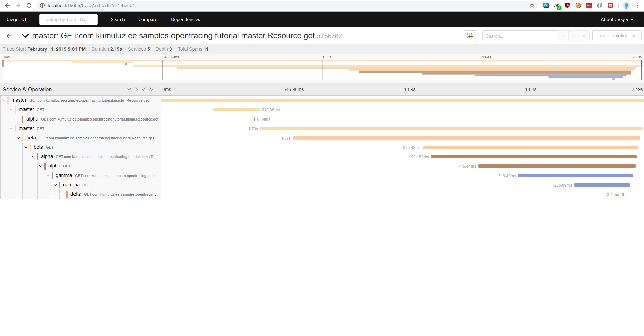Open the Dependencies page

click(x=185, y=19)
